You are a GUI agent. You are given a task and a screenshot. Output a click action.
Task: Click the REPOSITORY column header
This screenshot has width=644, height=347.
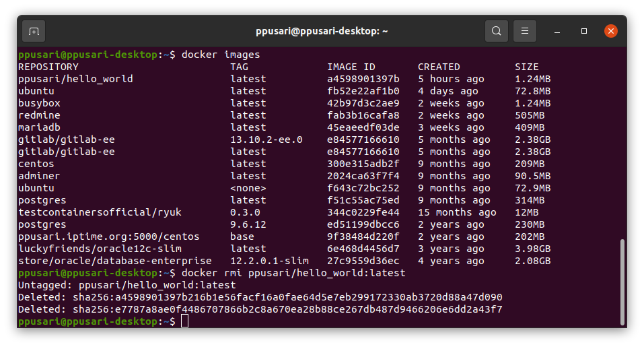(48, 67)
